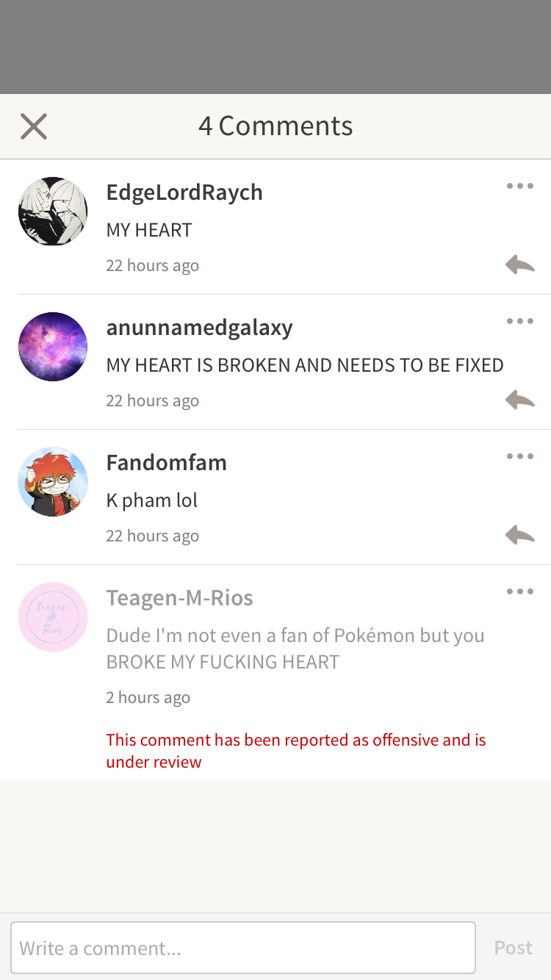Open Fandomfam's username link
This screenshot has height=980, width=551.
tap(166, 463)
